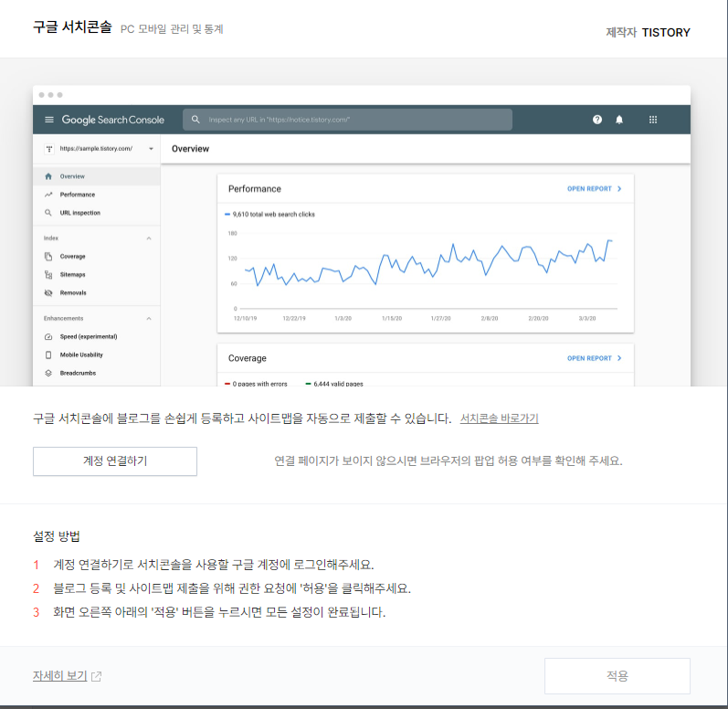
Task: Select Breadcrumbs in the sidebar
Action: click(x=78, y=373)
